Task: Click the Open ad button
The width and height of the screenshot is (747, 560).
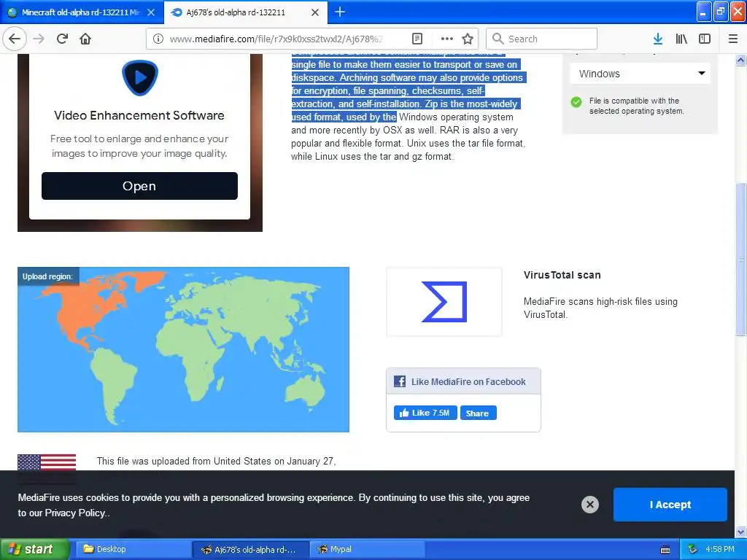Action: click(x=139, y=186)
